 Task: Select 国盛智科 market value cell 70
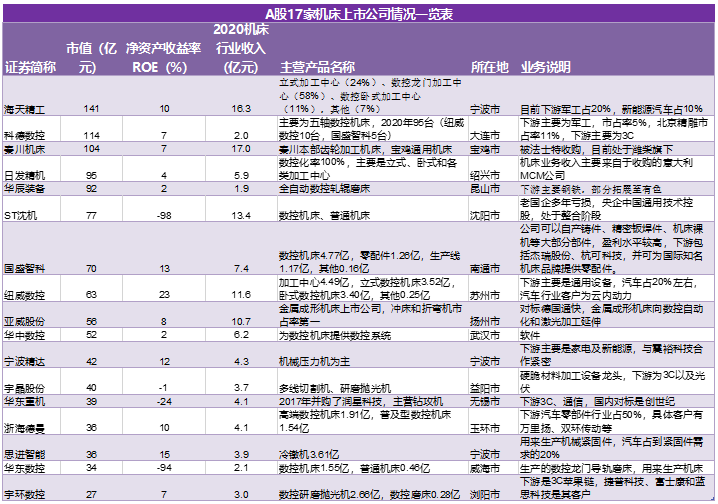91,268
